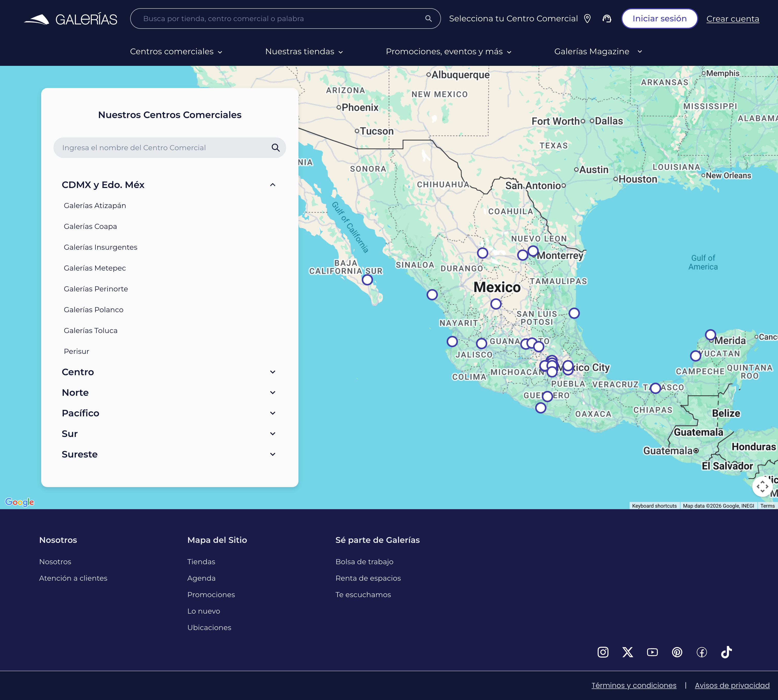
Task: Click the Iniciar sesión button
Action: [659, 18]
